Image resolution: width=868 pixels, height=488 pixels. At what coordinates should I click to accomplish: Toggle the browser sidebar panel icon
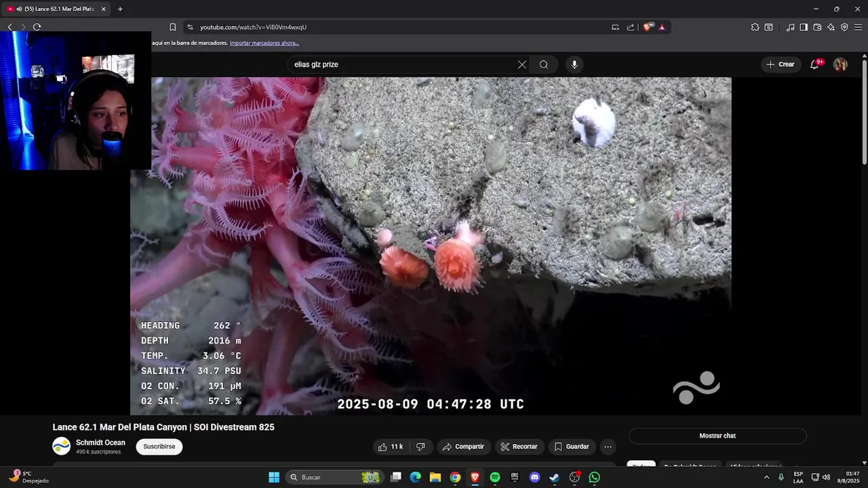click(804, 27)
